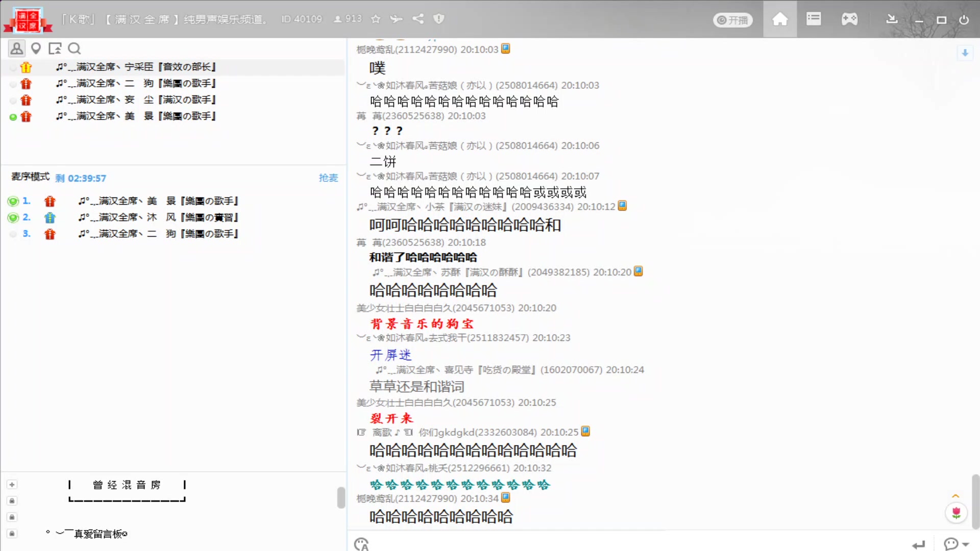Share the channel via share icon
This screenshot has width=980, height=551.
418,19
